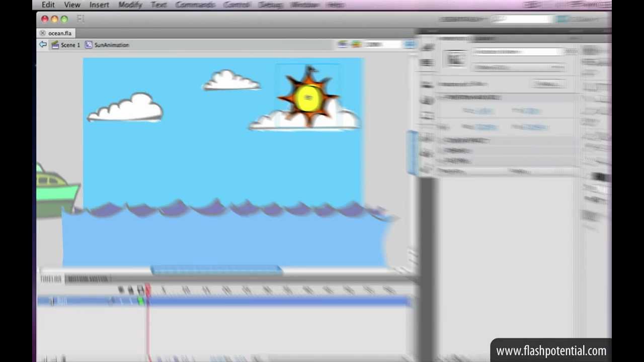
Task: Open the Insert menu
Action: click(99, 5)
